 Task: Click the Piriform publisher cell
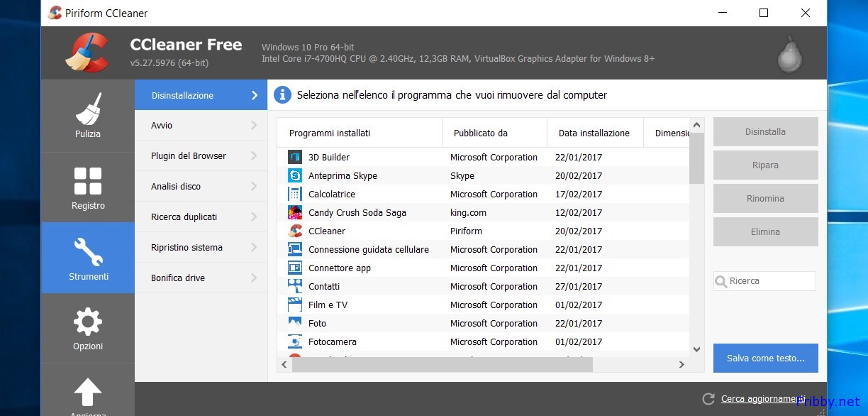click(x=466, y=231)
